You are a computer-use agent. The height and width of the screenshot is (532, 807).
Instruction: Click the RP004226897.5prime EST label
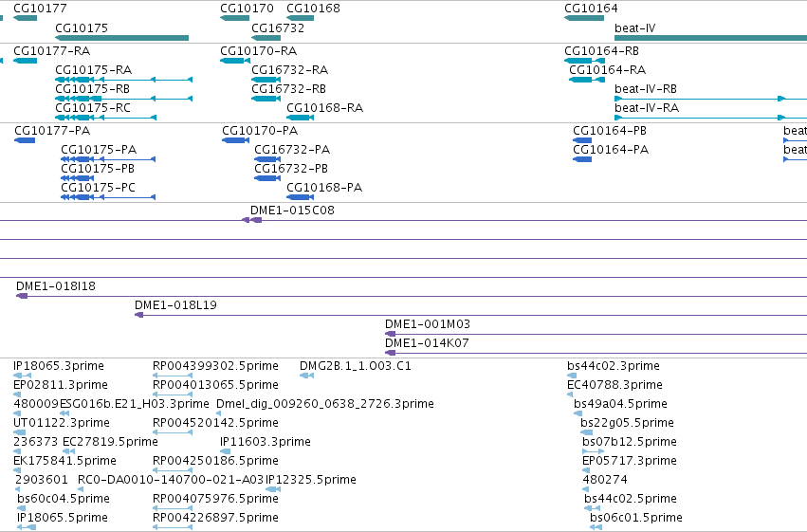(215, 519)
